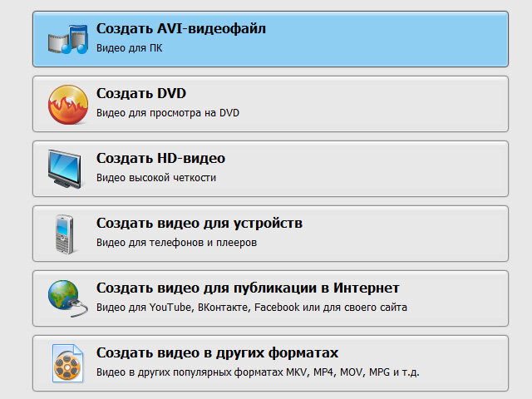Click the HD monitor icon
This screenshot has height=399, width=532.
coord(65,169)
